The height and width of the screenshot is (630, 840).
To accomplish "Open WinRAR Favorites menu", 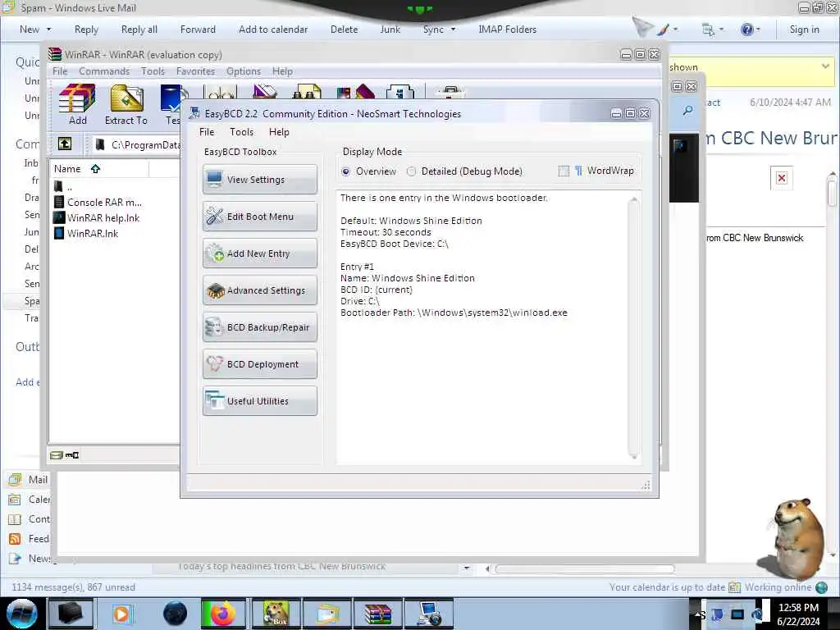I will (195, 71).
